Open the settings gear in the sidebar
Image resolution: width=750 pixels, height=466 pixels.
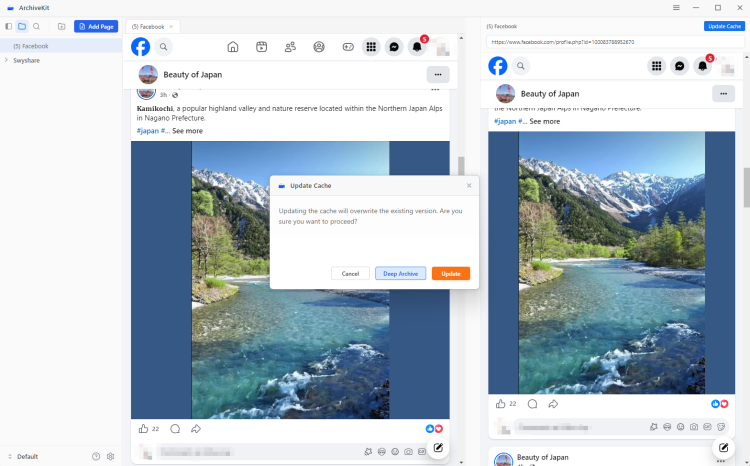point(111,456)
